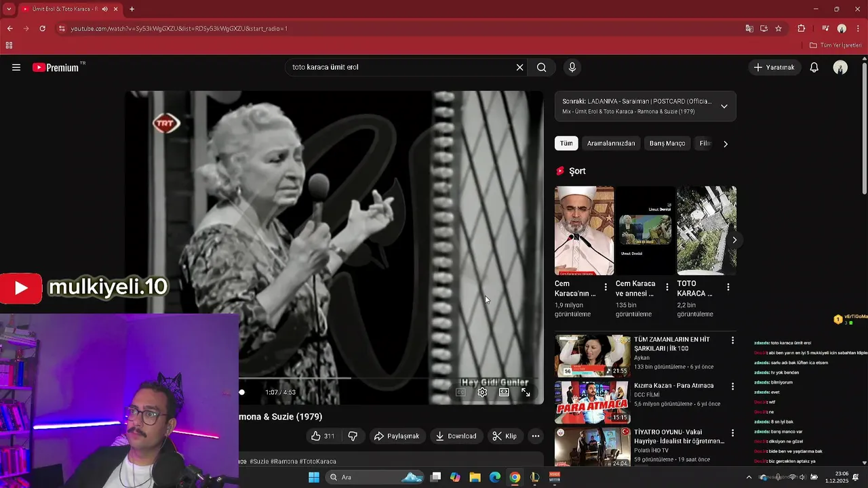This screenshot has height=488, width=868.
Task: Click the Klip scissors button
Action: pos(505,436)
